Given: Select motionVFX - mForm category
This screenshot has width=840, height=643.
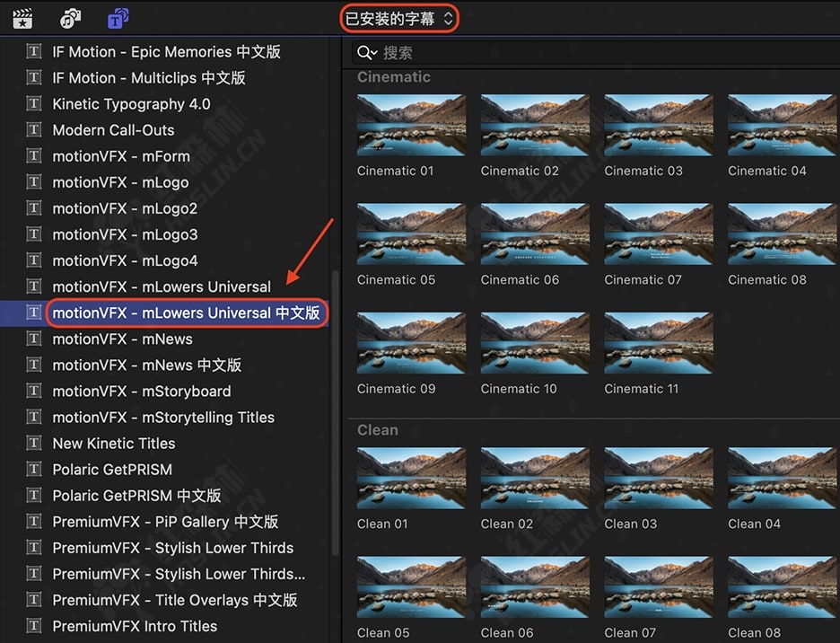Looking at the screenshot, I should click(121, 156).
